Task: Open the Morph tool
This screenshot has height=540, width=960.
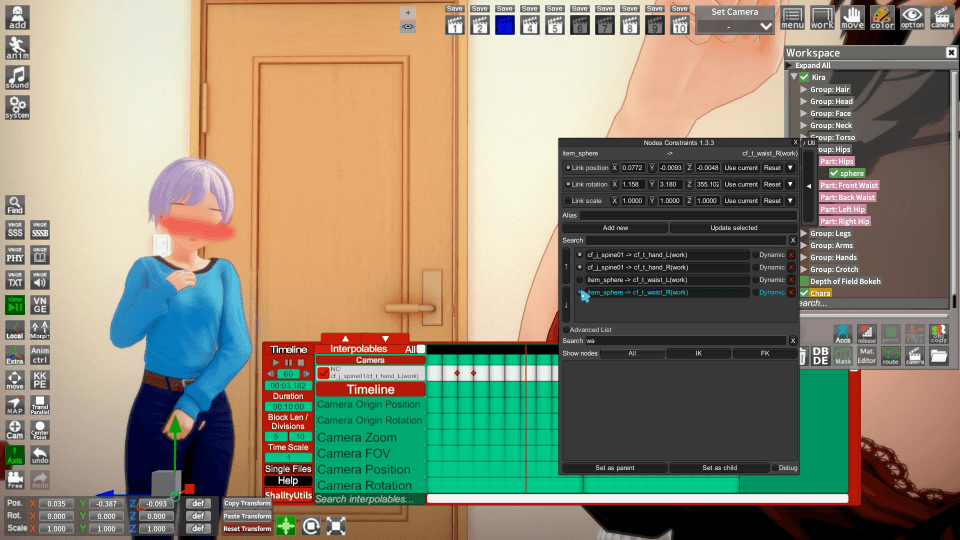Action: (40, 331)
